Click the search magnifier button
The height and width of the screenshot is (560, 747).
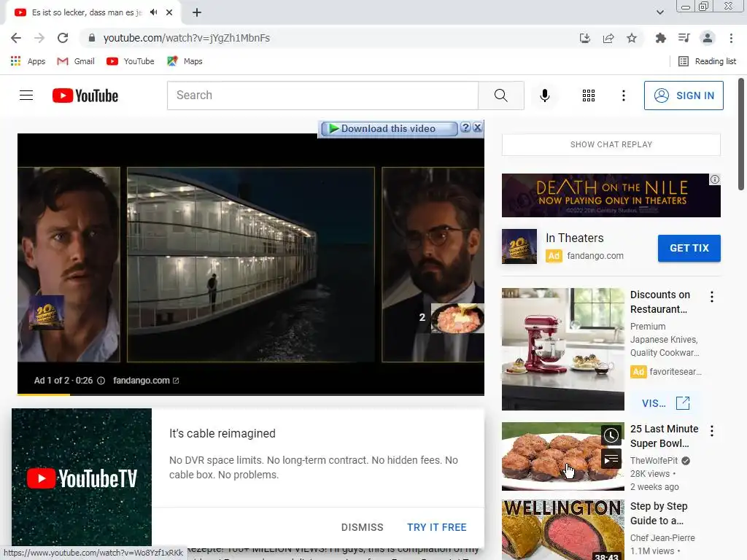[x=500, y=96]
